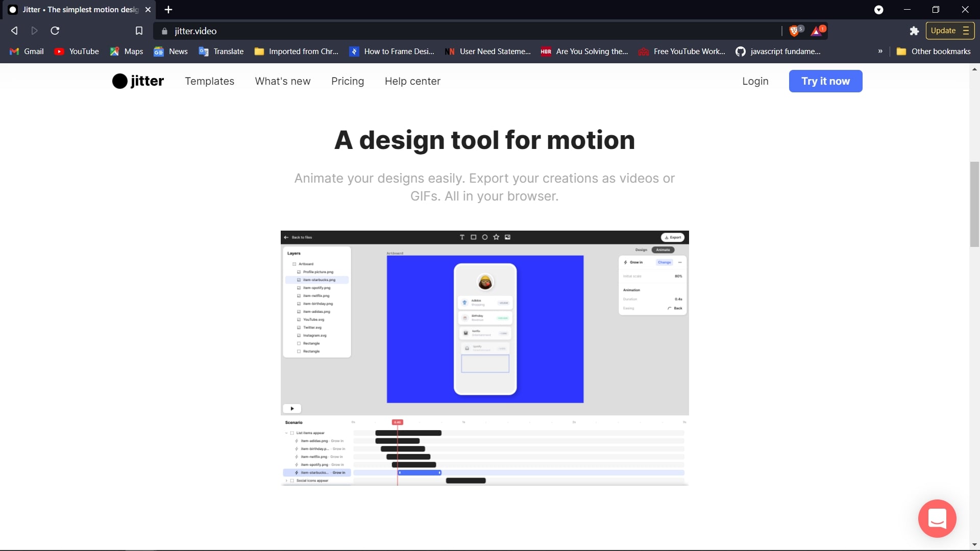Show hidden bookmarks with double chevron
This screenshot has width=980, height=551.
(x=880, y=52)
